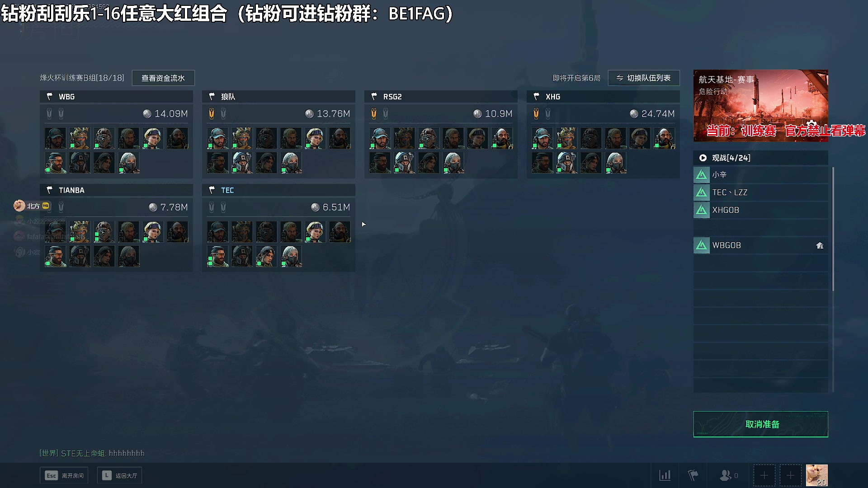
Task: Click the second empty plus slot
Action: click(x=790, y=475)
